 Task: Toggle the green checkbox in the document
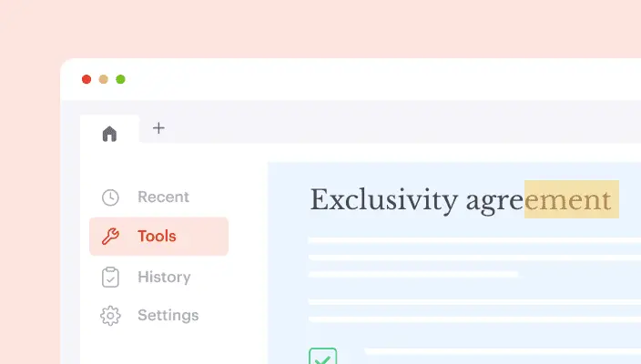(322, 356)
